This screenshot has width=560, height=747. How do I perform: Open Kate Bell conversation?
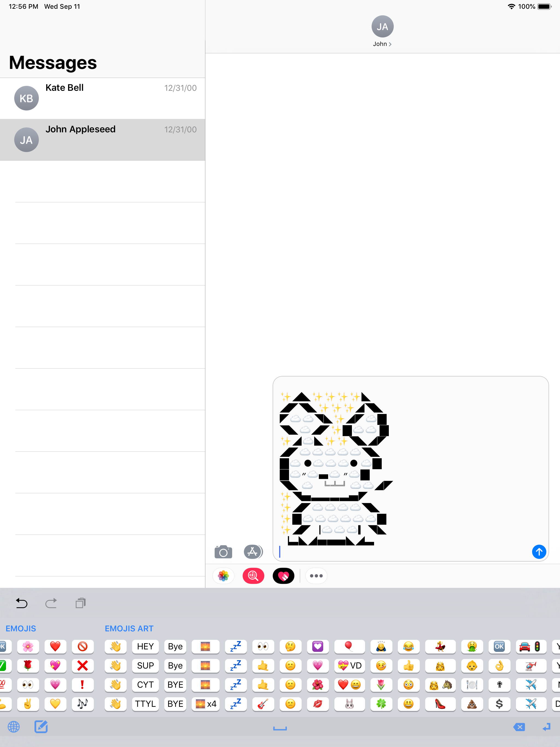[x=102, y=98]
